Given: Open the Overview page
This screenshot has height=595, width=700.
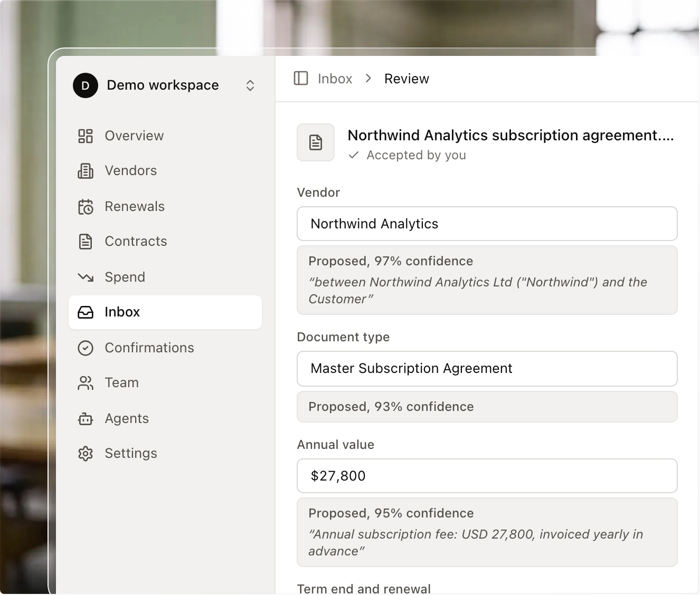Looking at the screenshot, I should (x=165, y=136).
